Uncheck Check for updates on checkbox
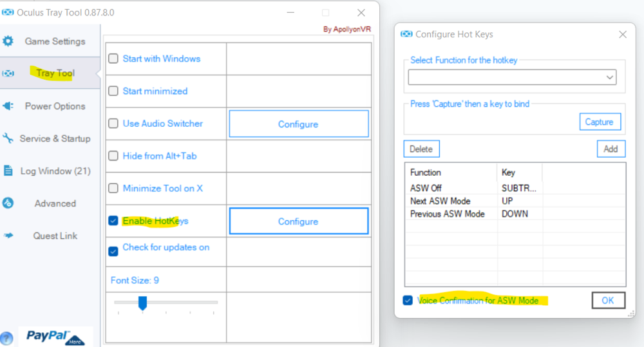This screenshot has height=347, width=644. (x=113, y=251)
